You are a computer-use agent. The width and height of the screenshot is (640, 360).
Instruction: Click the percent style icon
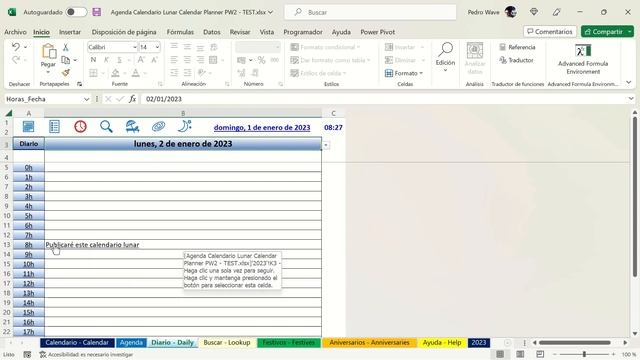pos(261,60)
